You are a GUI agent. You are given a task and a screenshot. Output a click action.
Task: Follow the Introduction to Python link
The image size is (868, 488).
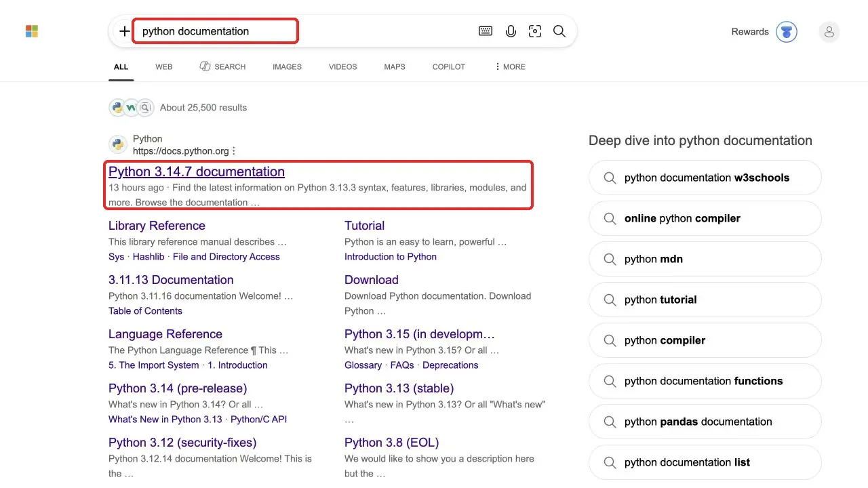tap(391, 257)
